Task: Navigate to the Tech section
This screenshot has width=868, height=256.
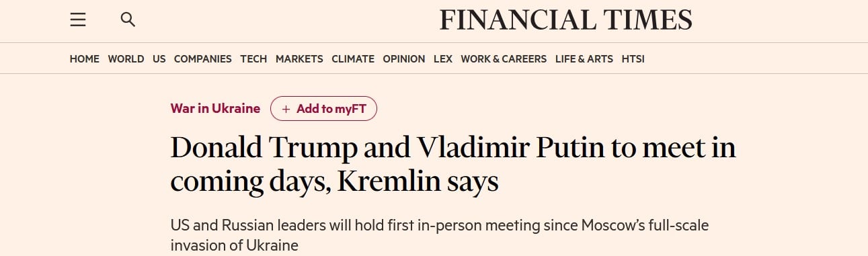Action: tap(253, 59)
